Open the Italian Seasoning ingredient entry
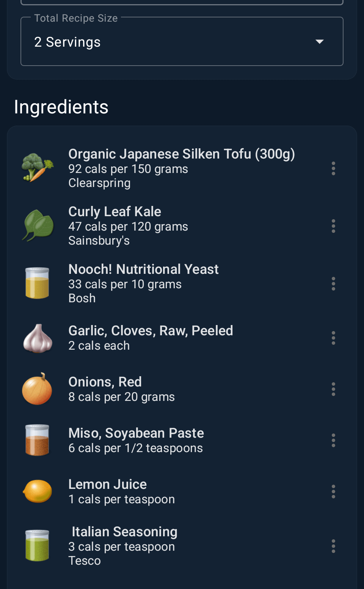The width and height of the screenshot is (364, 589). click(x=124, y=532)
